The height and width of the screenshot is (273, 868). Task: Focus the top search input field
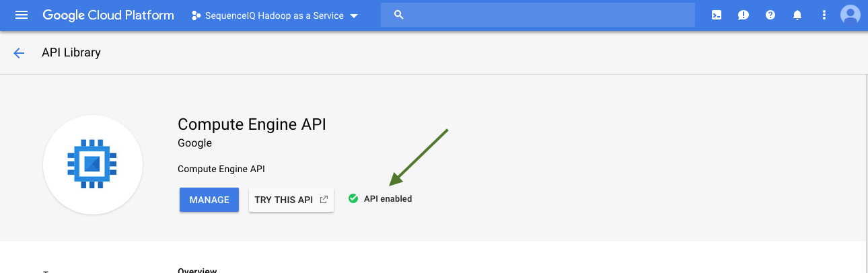(x=545, y=15)
